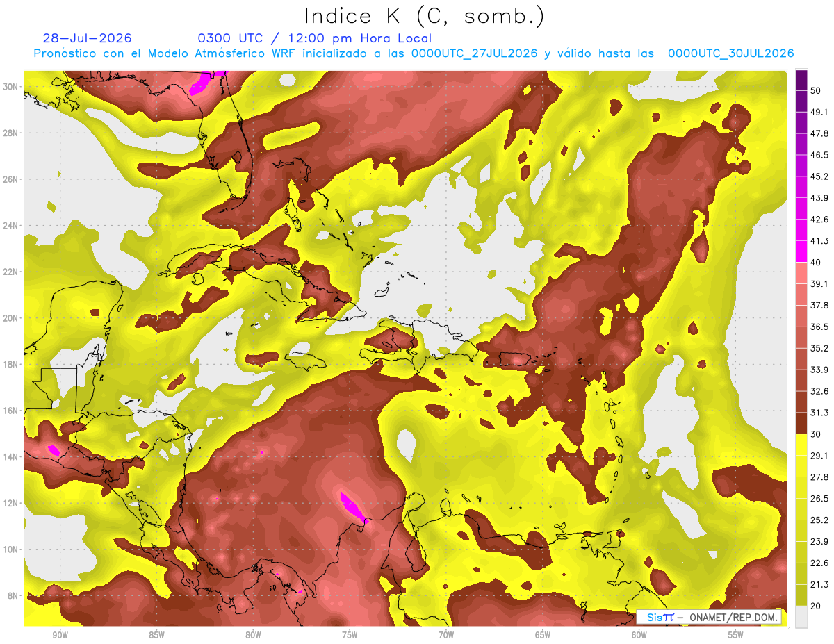Image resolution: width=834 pixels, height=644 pixels.
Task: Click the 10N latitude axis label
Action: point(12,549)
